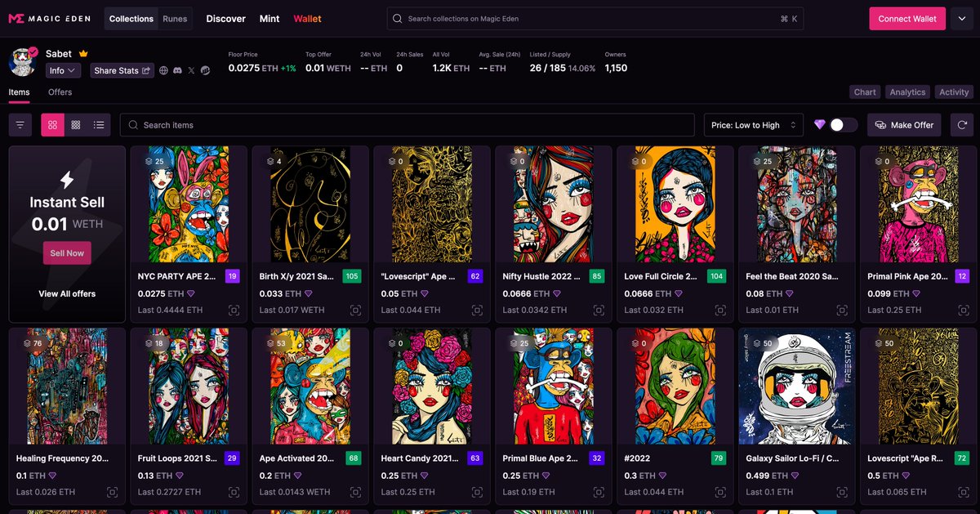Click the details icon on Birth X/y 2021 card

pyautogui.click(x=355, y=311)
